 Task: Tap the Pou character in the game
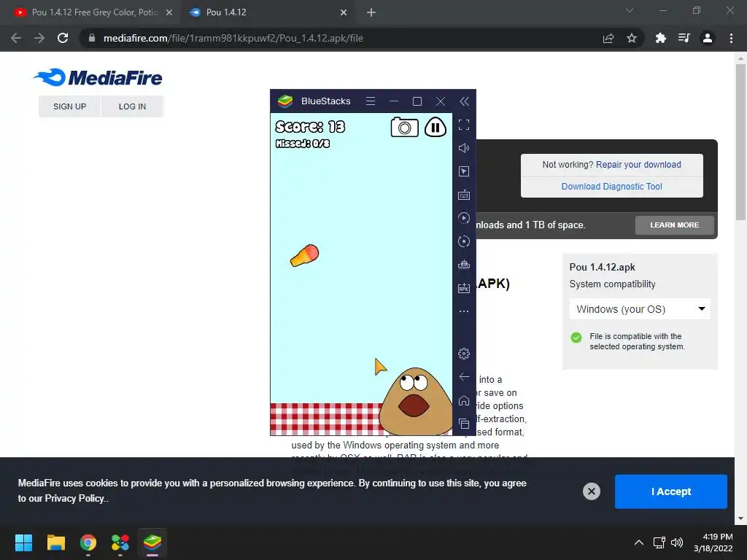tap(415, 400)
